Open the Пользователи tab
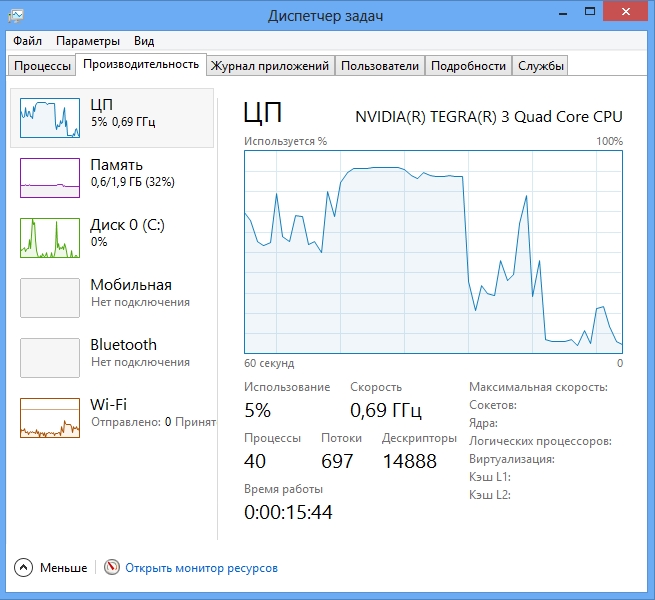 pos(380,66)
